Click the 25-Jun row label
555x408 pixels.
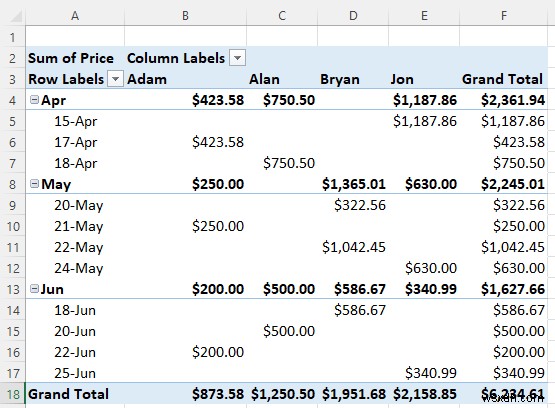75,373
